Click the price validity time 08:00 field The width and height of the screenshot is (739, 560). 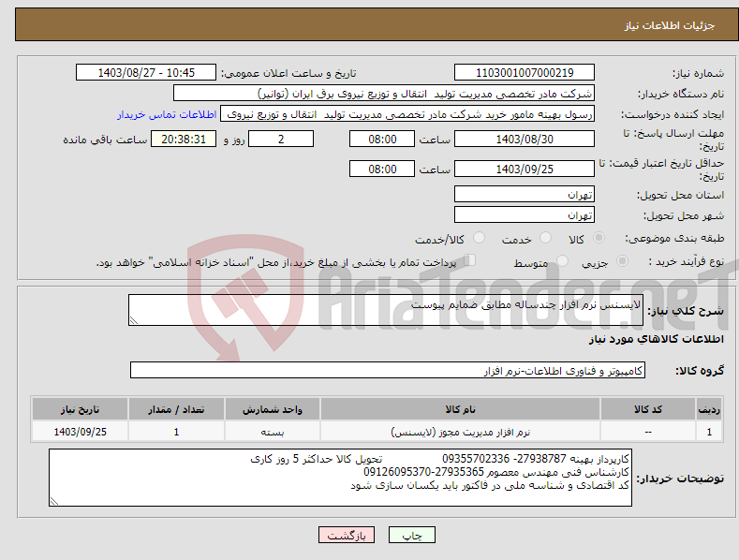pos(382,169)
